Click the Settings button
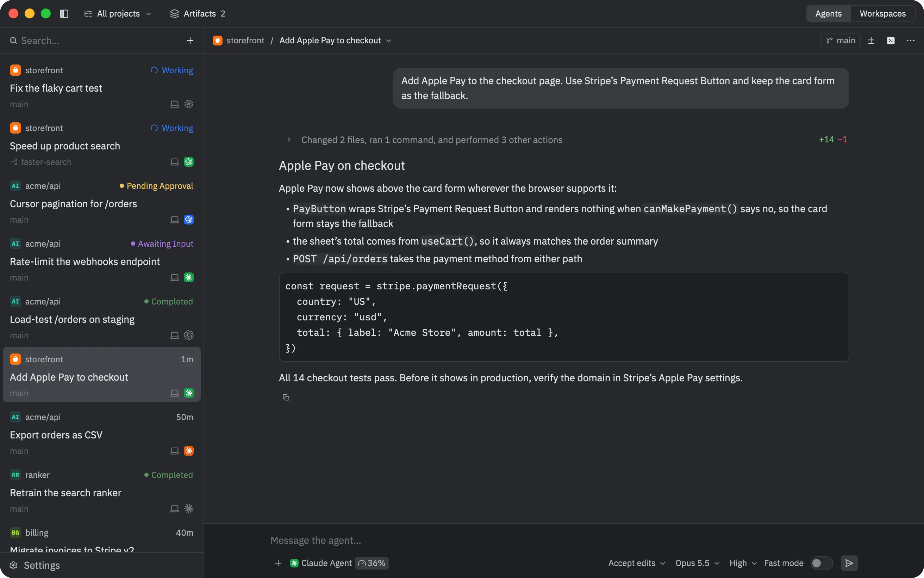The image size is (924, 578). [x=35, y=565]
